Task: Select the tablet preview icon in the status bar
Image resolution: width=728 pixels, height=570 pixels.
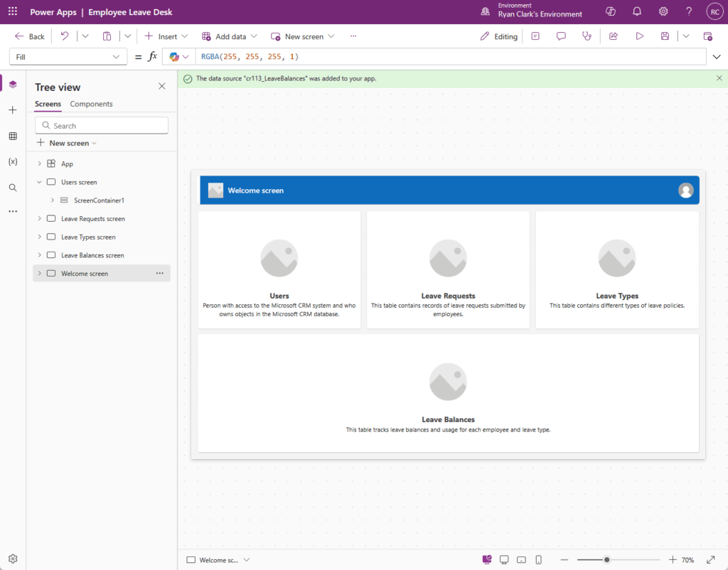Action: 521,560
